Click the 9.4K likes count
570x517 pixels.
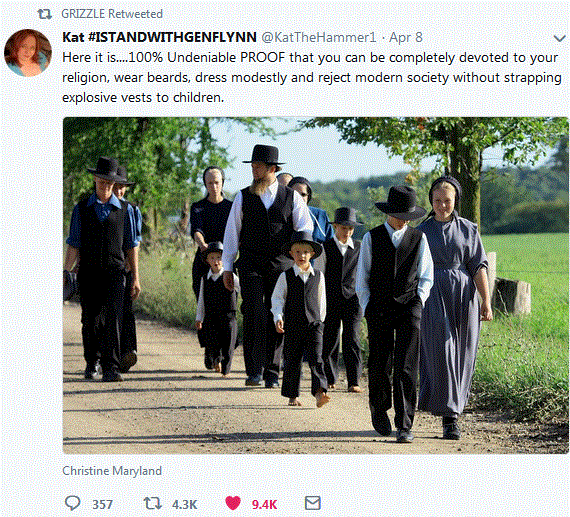point(264,505)
